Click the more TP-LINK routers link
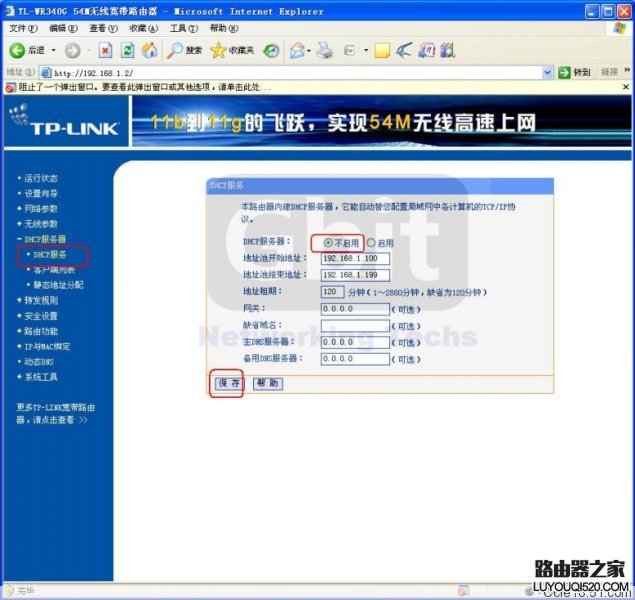This screenshot has width=635, height=600. click(x=55, y=413)
